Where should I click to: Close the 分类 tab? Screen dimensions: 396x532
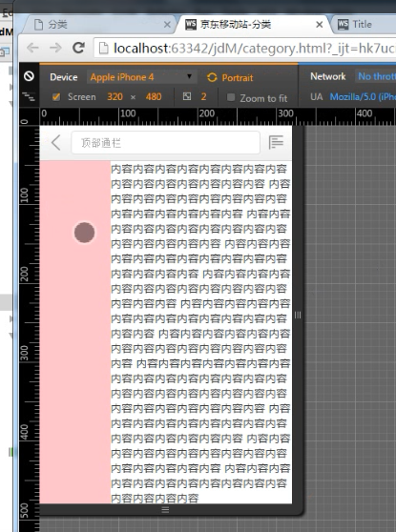[167, 25]
